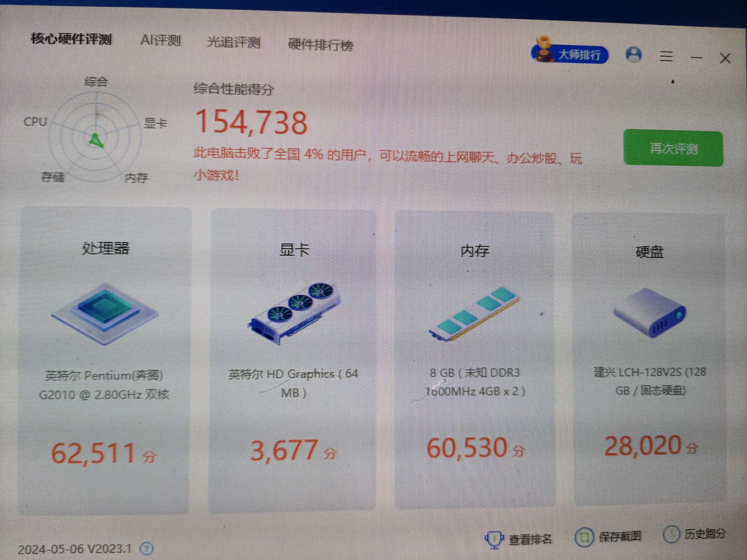The width and height of the screenshot is (747, 560).
Task: Click the red 击败了全国 4% description text
Action: click(388, 165)
